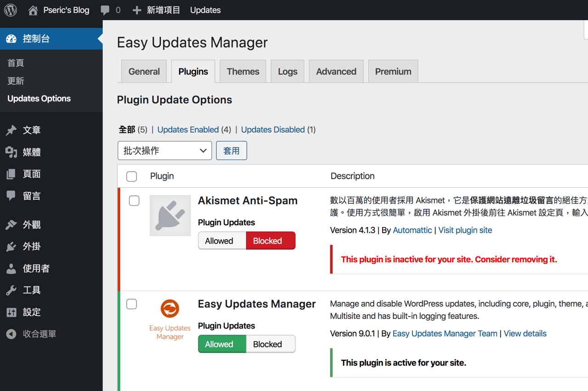Set Easy Updates Manager updates to Blocked
This screenshot has height=391, width=588.
[271, 344]
